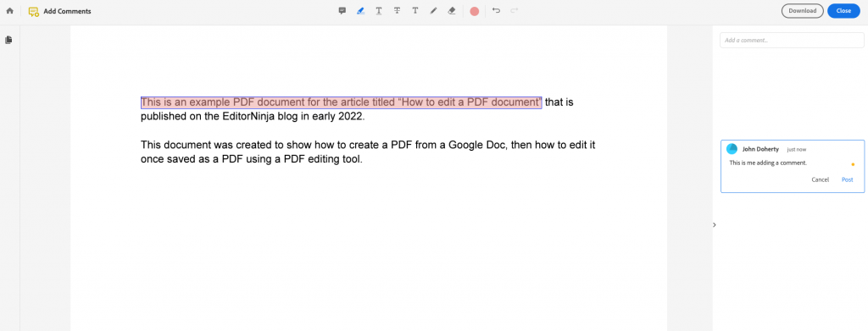
Task: Post the comment
Action: coord(847,179)
